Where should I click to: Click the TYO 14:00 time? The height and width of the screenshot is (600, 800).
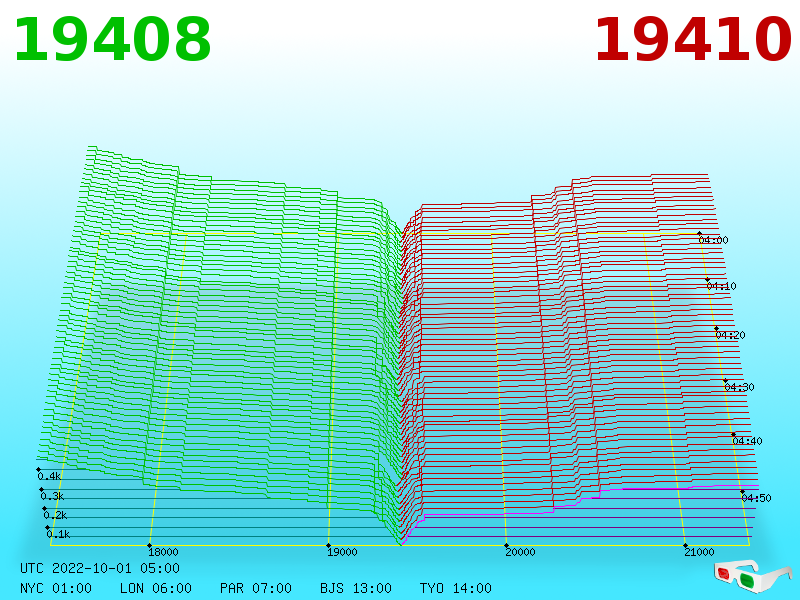(456, 588)
